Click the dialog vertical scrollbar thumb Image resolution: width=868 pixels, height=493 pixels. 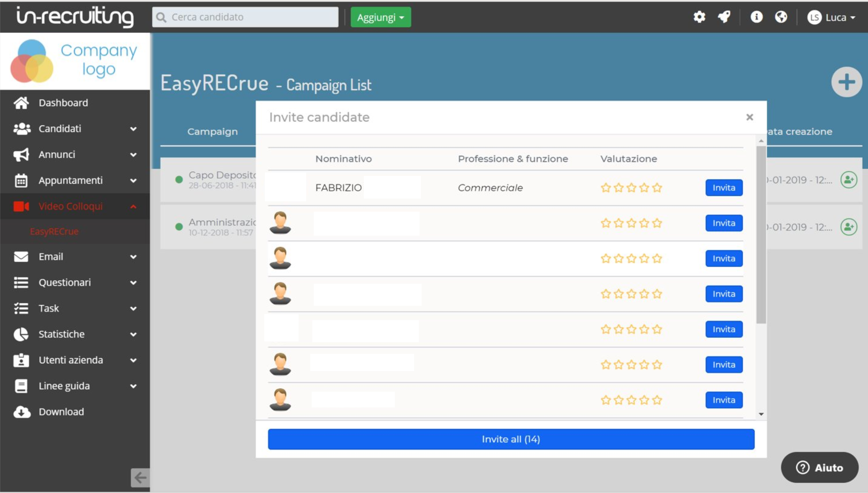coord(761,235)
